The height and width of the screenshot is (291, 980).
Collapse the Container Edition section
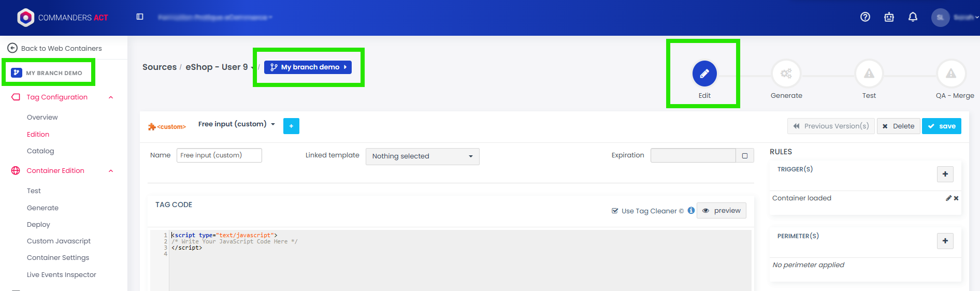(x=111, y=171)
